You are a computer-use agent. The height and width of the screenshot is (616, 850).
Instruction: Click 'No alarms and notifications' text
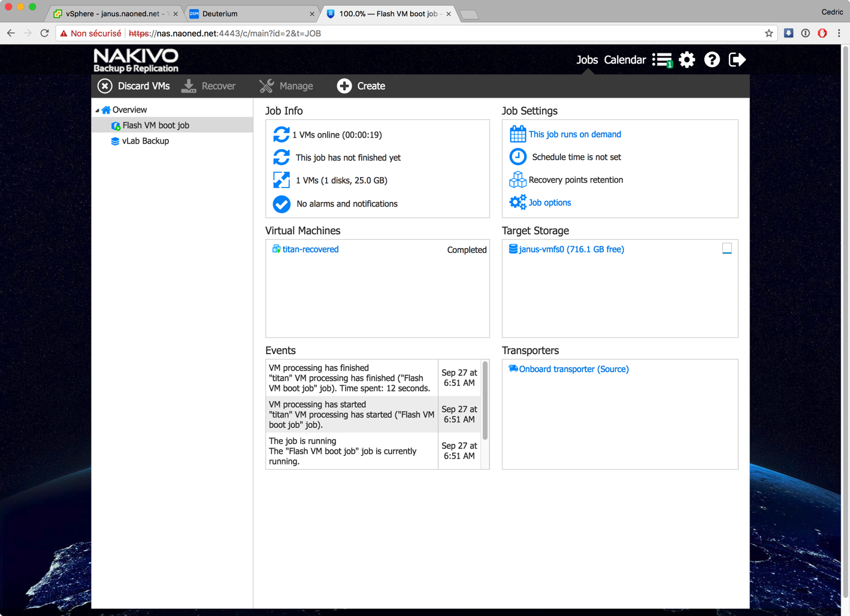(347, 204)
